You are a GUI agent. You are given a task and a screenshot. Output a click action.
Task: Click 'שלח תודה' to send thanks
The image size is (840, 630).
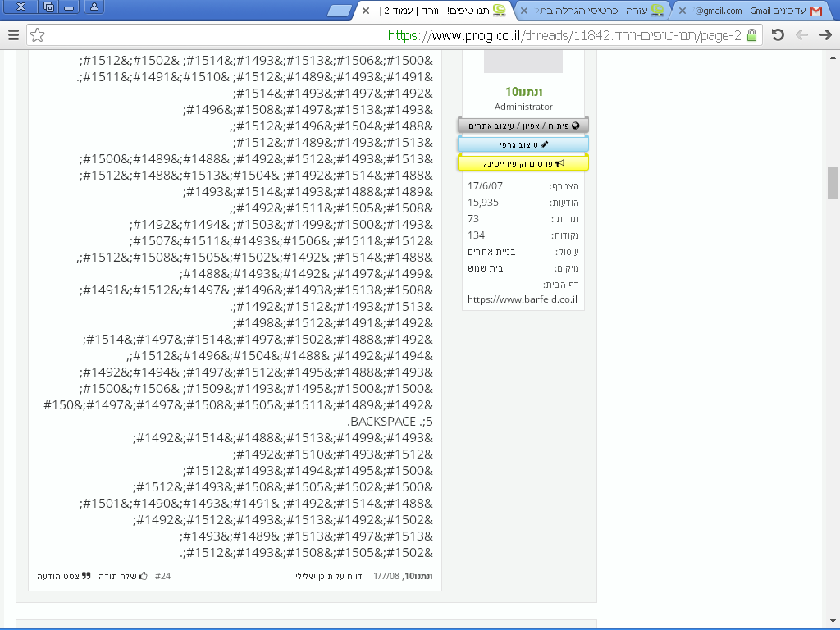(x=123, y=577)
